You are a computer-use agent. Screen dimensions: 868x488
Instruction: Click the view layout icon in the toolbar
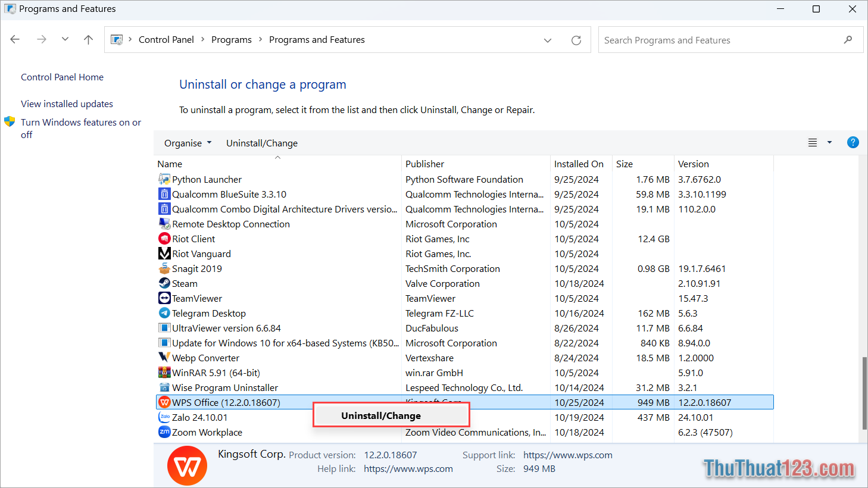tap(812, 143)
